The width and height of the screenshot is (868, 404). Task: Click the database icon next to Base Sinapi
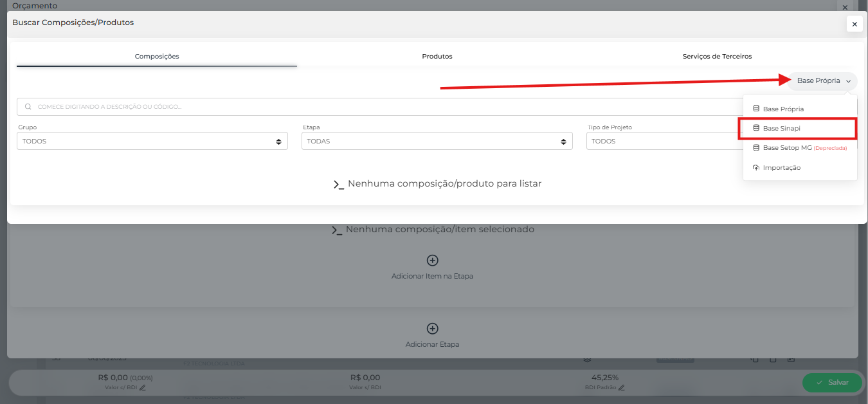coord(756,129)
